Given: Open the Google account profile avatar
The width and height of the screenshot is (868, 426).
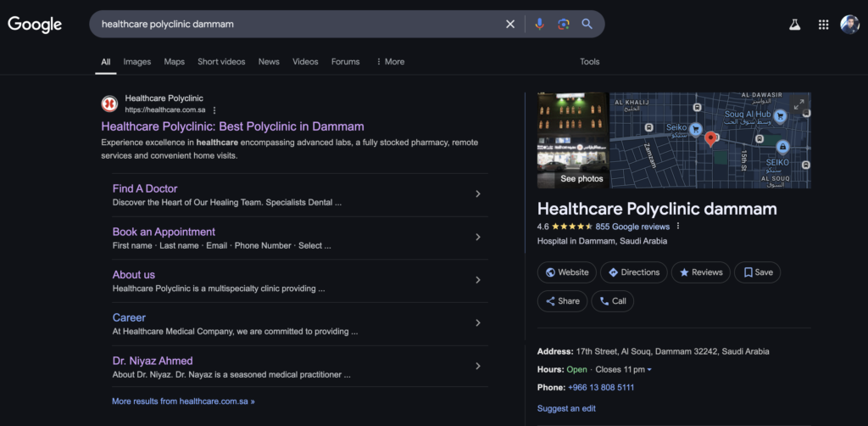Looking at the screenshot, I should pyautogui.click(x=849, y=25).
